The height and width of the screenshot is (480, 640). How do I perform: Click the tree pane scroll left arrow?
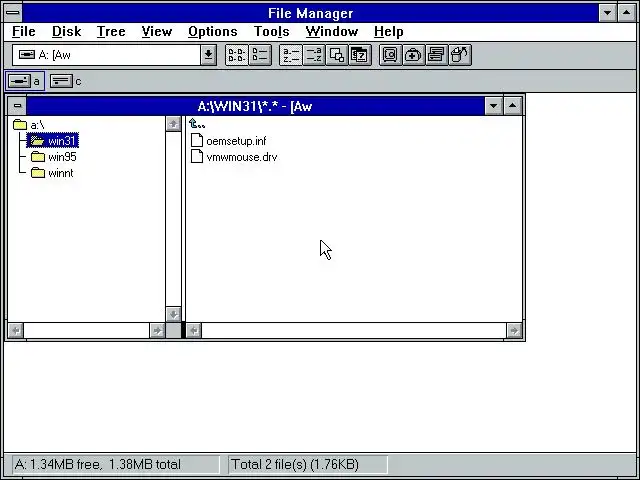point(16,330)
